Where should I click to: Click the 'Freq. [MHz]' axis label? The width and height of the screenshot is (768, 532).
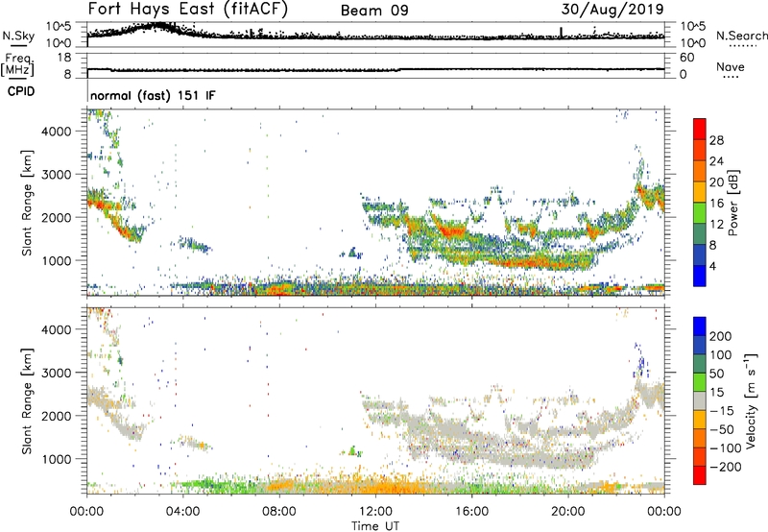pos(17,64)
